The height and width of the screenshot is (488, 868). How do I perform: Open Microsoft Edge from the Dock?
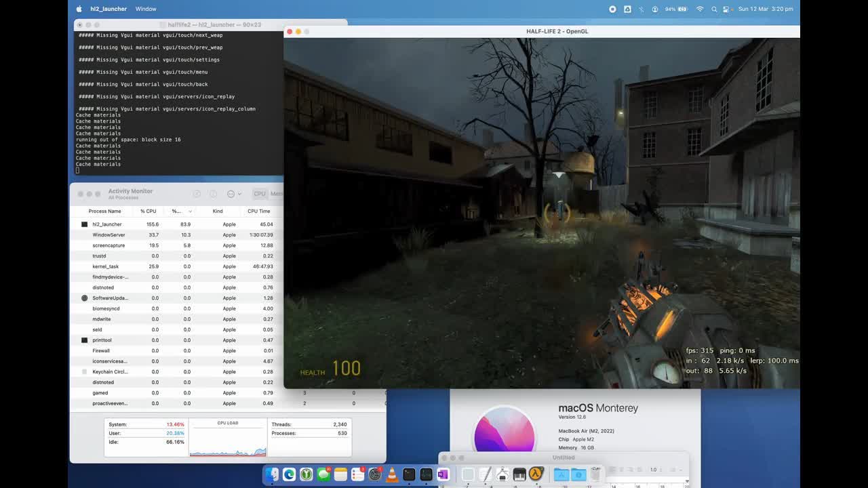click(289, 474)
